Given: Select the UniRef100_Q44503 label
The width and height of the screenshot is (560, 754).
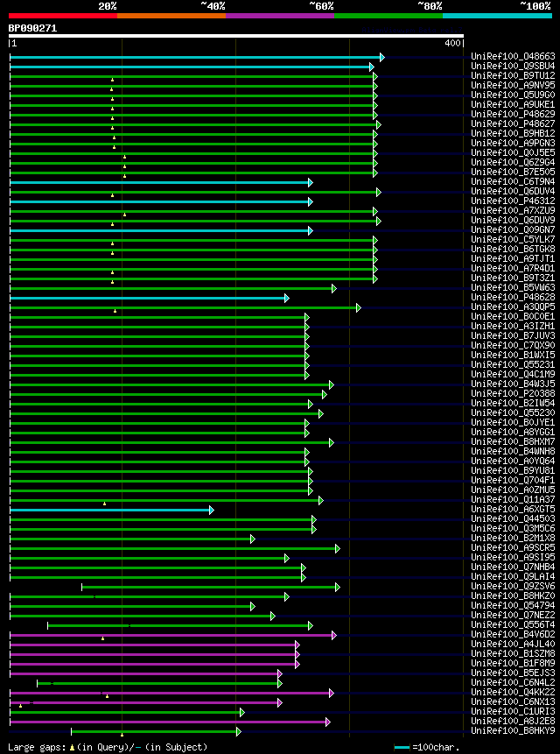Looking at the screenshot, I should pos(513,518).
